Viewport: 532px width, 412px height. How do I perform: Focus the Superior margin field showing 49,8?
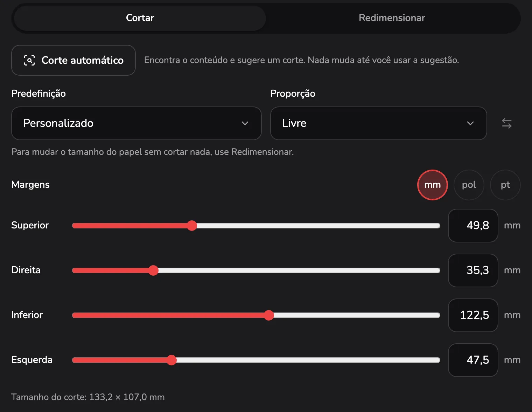(x=473, y=226)
